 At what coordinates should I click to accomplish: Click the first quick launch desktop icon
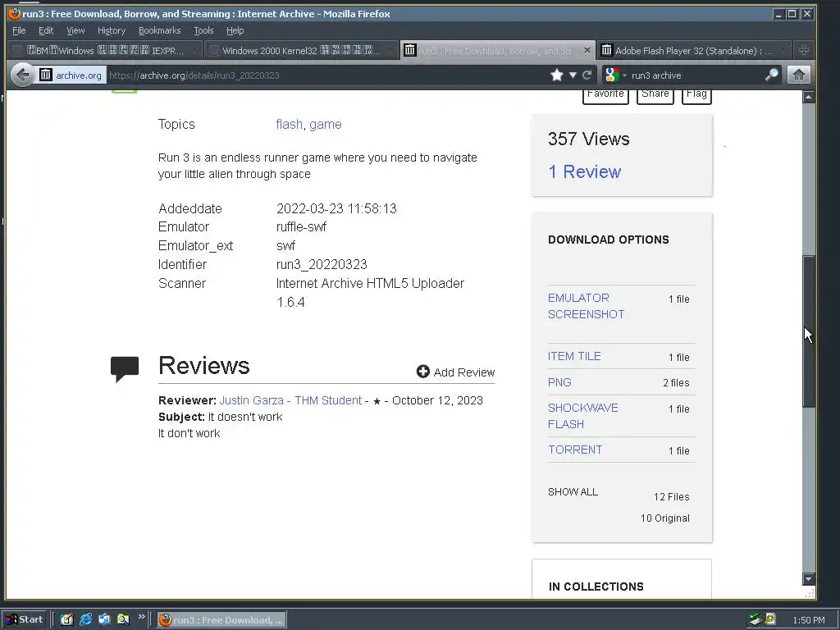pyautogui.click(x=66, y=619)
